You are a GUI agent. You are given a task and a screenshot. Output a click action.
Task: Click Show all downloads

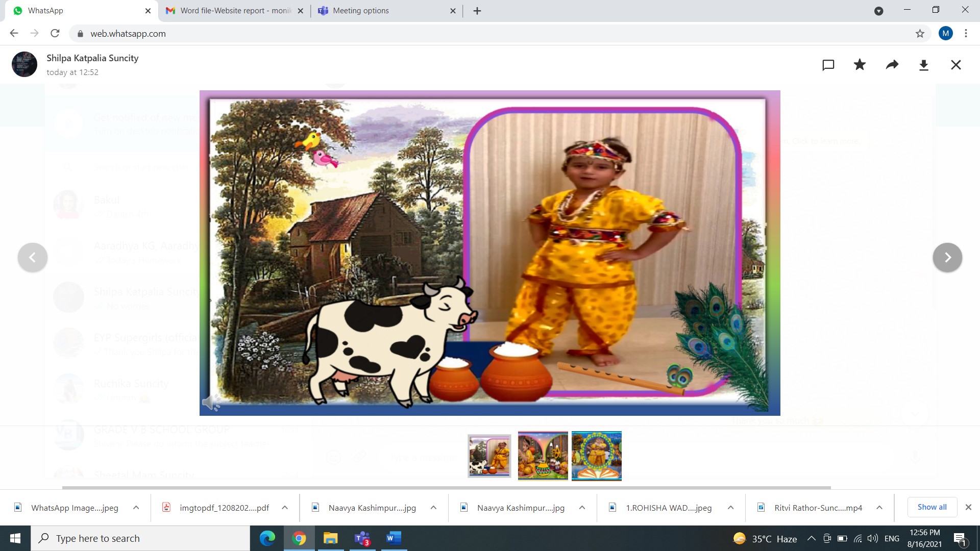pyautogui.click(x=932, y=507)
